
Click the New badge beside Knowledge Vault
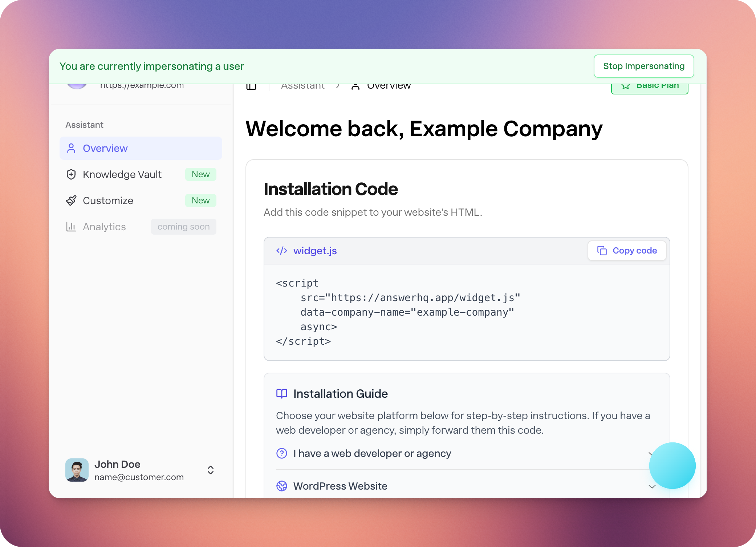click(x=201, y=174)
